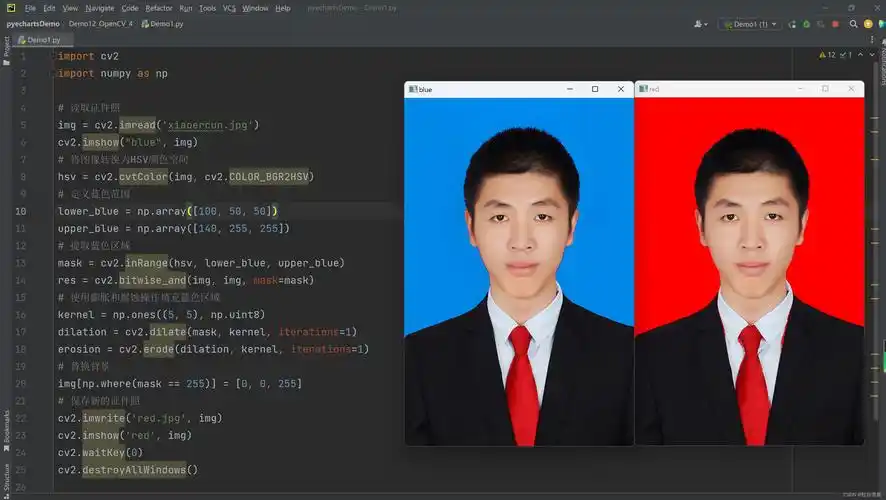Click the cv2.imwrite 'red.jpg' line

point(140,418)
